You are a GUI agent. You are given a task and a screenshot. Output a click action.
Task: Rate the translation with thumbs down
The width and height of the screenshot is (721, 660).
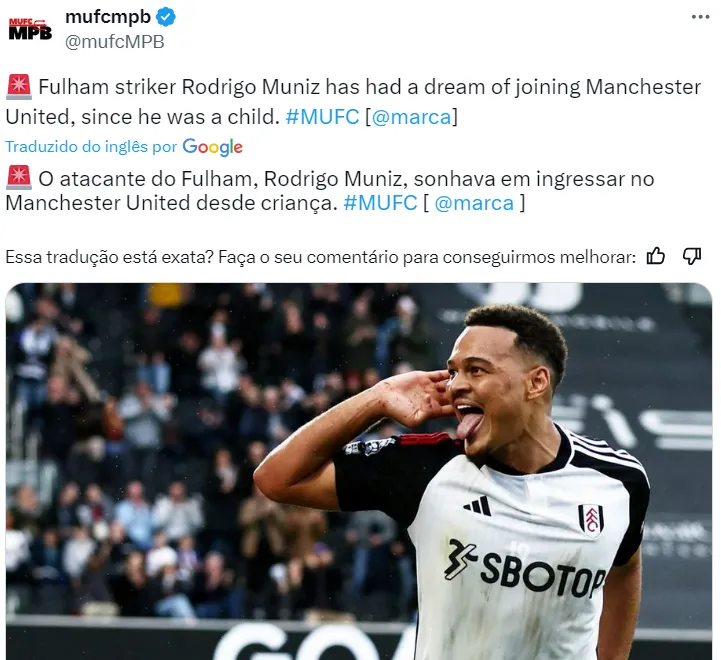(692, 256)
